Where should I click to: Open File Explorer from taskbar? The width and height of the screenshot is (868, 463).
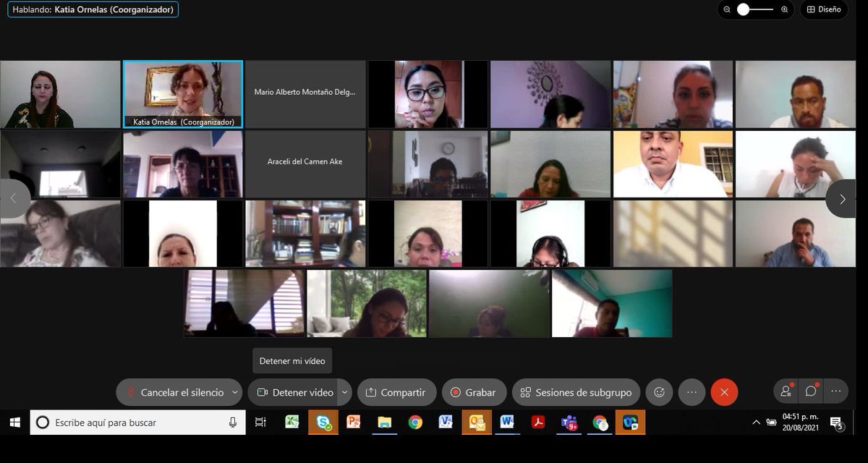coord(384,422)
